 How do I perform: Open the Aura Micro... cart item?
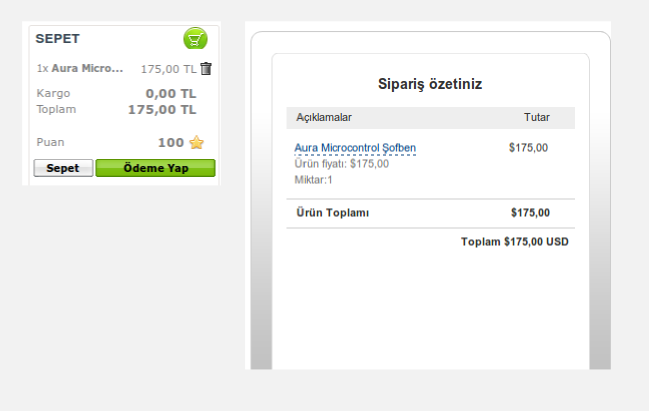pos(88,69)
